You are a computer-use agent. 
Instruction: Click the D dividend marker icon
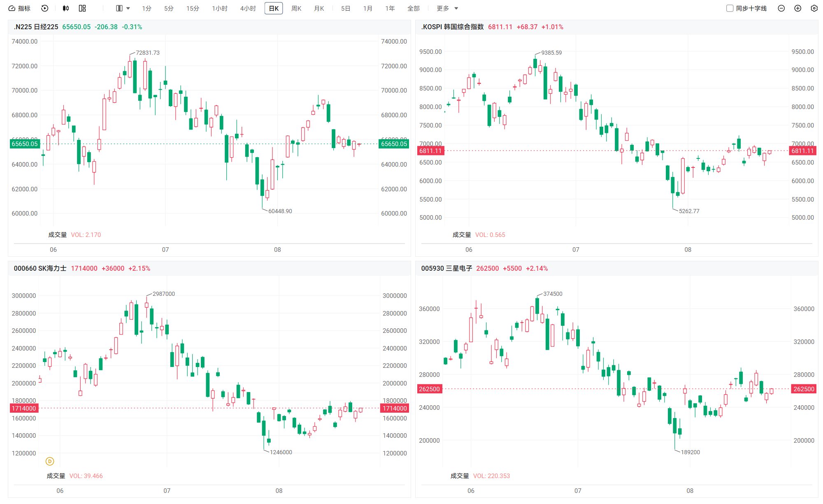click(x=50, y=461)
